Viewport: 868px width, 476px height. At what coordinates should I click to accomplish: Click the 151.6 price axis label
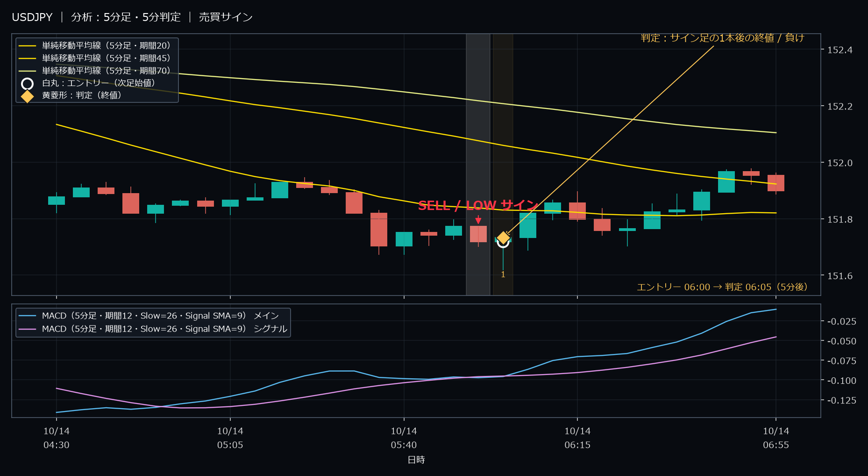(840, 276)
